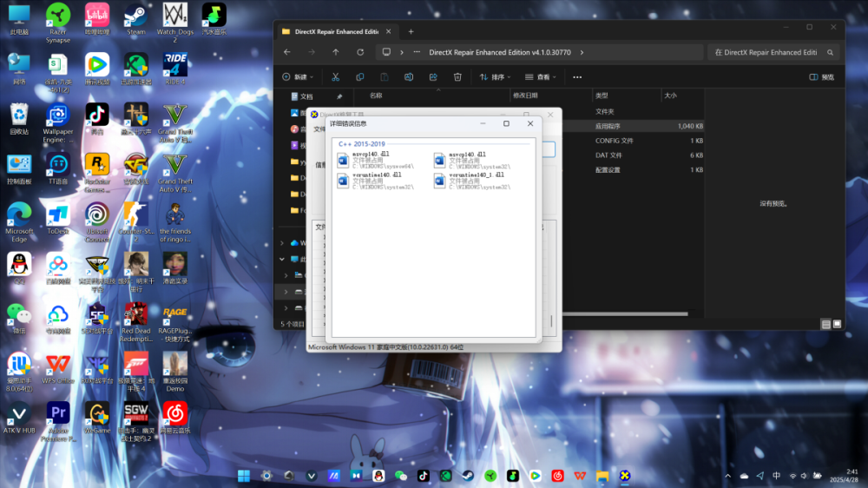Screen dimensions: 868x488
Task: Open WeGame desktop shortcut
Action: point(97,419)
